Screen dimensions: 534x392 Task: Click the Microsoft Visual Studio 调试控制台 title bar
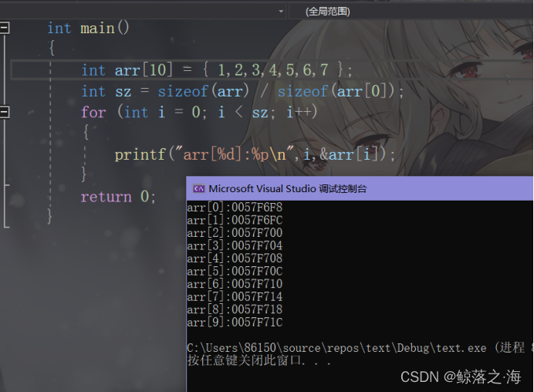360,188
